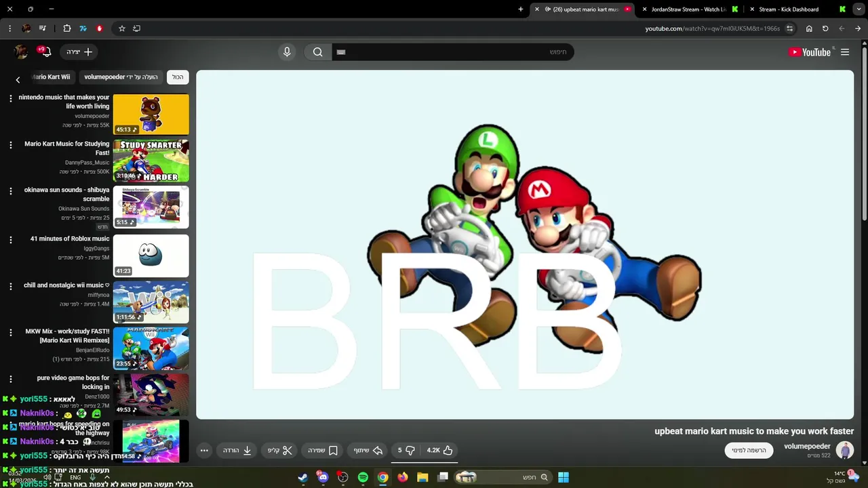Screen dimensions: 868x488
Task: Like the video with thumbs up
Action: point(439,450)
